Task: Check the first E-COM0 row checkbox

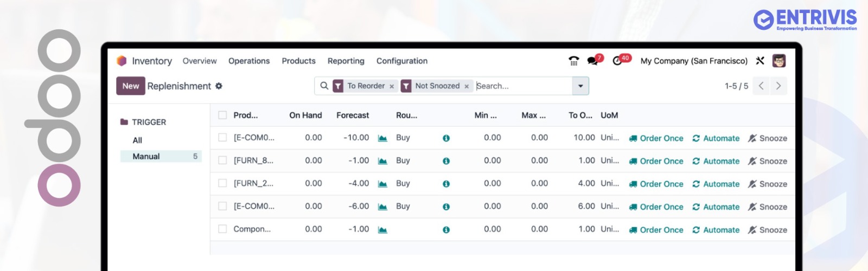Action: (222, 138)
